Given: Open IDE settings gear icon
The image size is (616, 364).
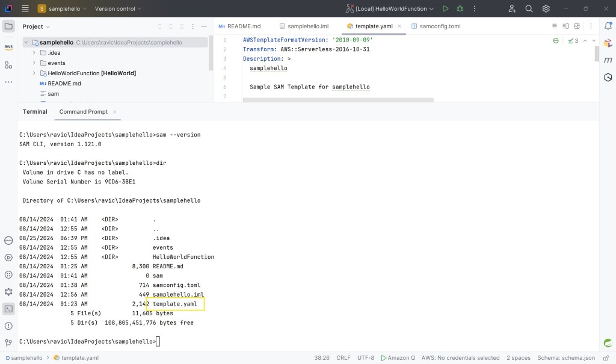Looking at the screenshot, I should [546, 8].
